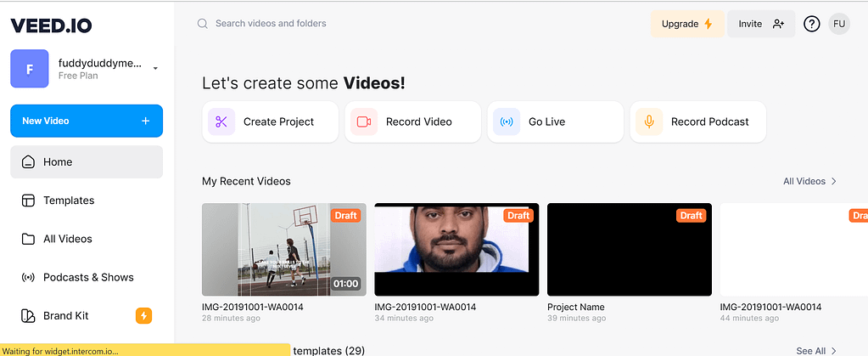The height and width of the screenshot is (356, 868).
Task: Click the All Videos folder icon
Action: [x=28, y=239]
